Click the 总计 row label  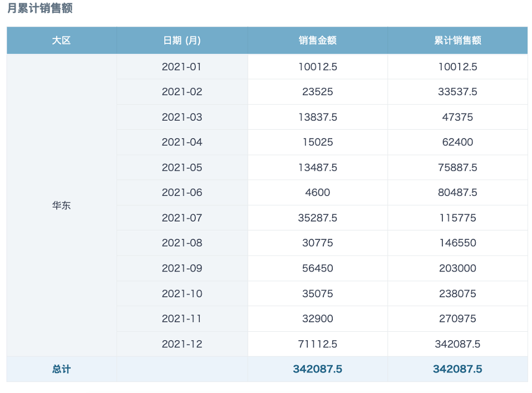[61, 369]
